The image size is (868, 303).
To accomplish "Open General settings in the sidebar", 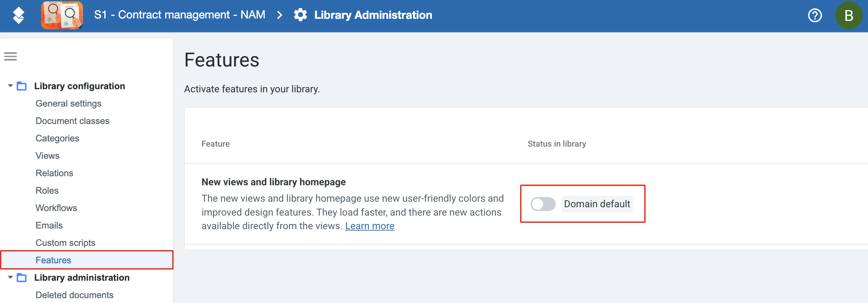I will pyautogui.click(x=68, y=103).
